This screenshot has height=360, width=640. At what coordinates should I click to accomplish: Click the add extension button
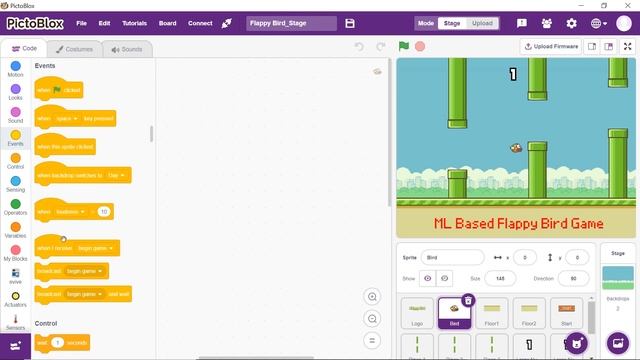[x=16, y=346]
